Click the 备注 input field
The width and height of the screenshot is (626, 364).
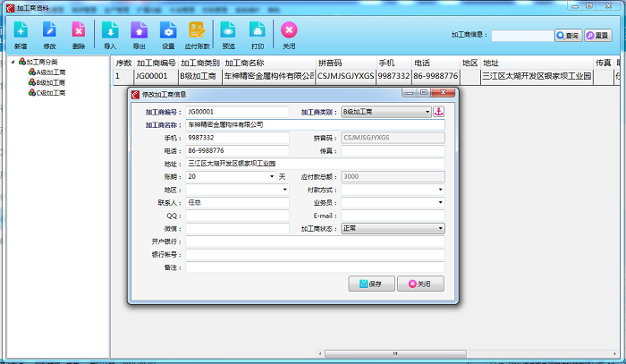tap(315, 267)
